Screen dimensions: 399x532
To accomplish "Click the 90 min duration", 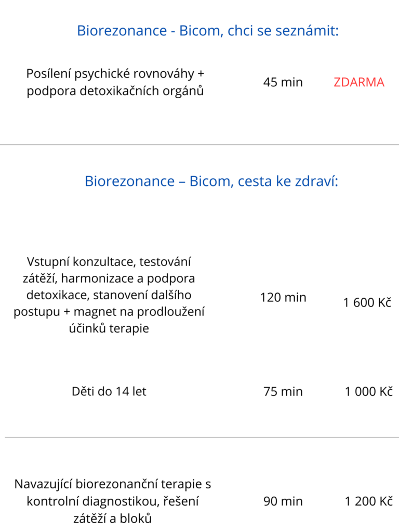I will click(283, 501).
